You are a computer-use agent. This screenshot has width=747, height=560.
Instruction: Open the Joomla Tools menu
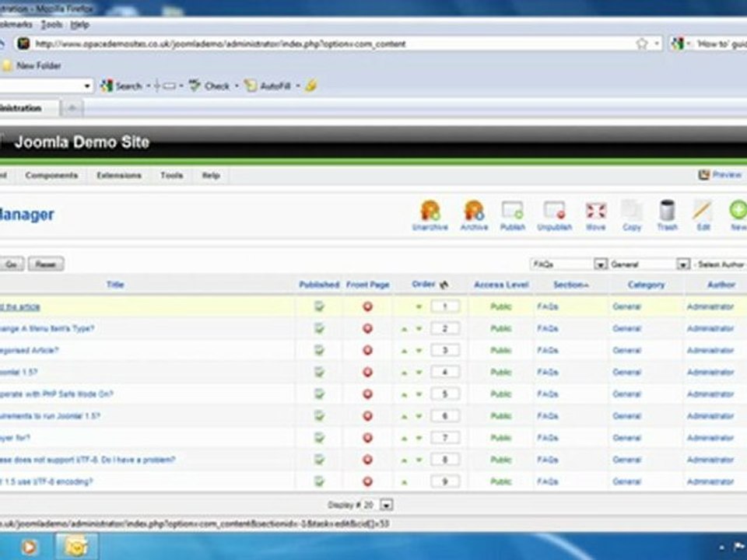coord(171,175)
